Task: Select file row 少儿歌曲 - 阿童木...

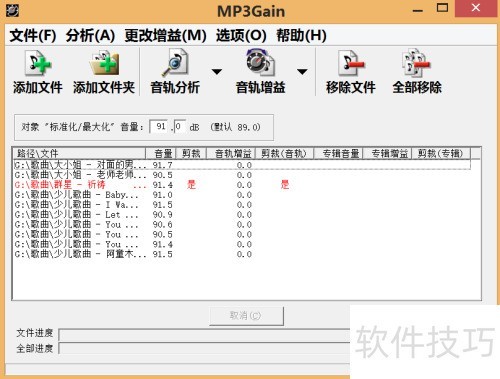Action: tap(242, 254)
